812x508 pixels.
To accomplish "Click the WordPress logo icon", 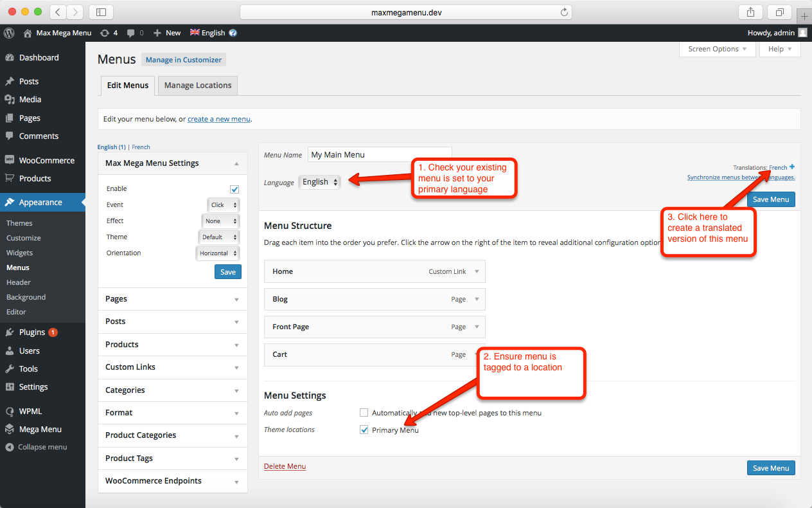I will (x=9, y=33).
